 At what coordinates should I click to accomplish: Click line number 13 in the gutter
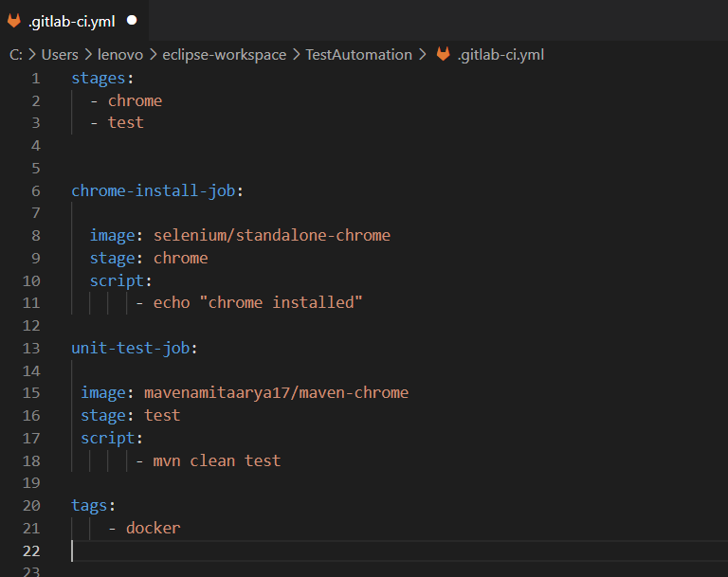pos(31,348)
